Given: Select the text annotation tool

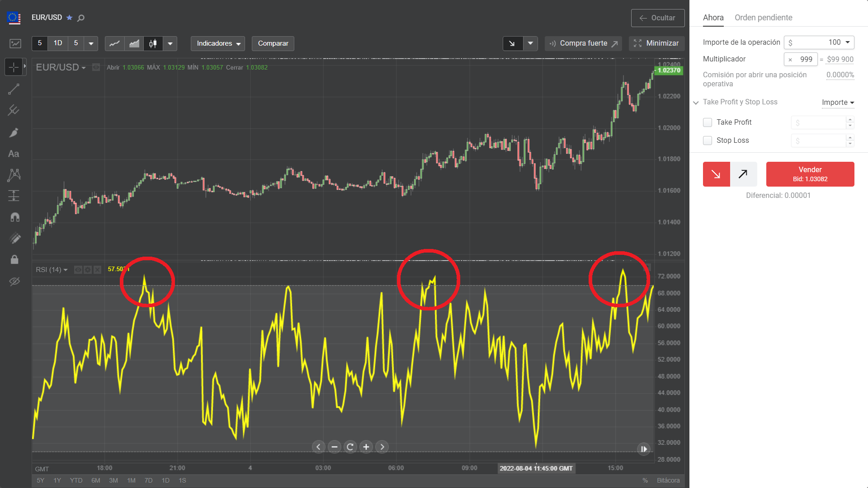Looking at the screenshot, I should click(14, 154).
